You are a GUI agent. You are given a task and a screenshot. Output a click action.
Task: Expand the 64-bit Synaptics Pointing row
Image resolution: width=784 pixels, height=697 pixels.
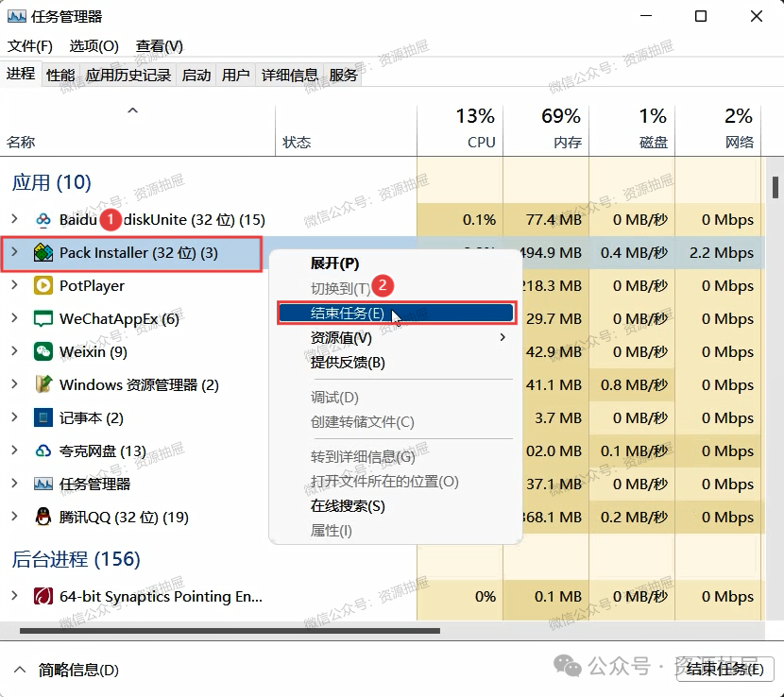(14, 596)
